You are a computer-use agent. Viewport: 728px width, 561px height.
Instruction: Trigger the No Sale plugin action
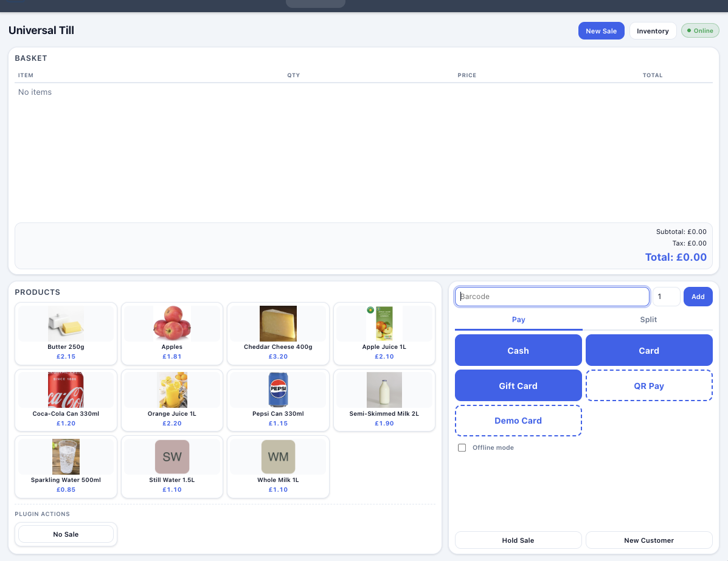66,534
